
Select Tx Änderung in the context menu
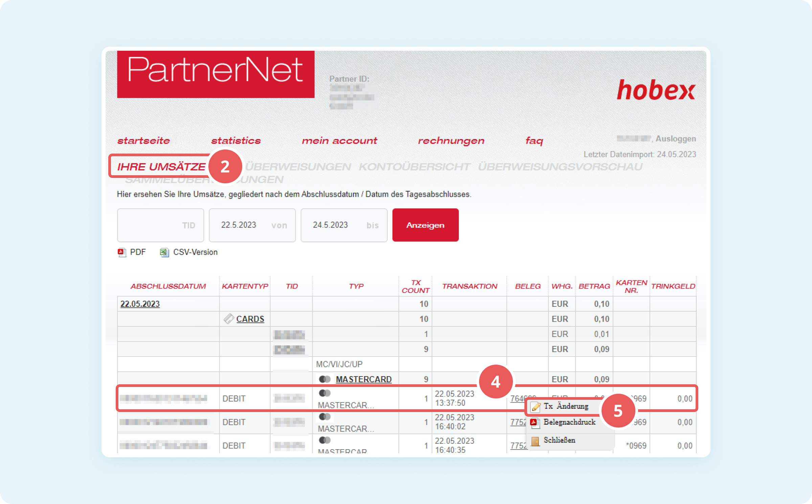point(566,406)
